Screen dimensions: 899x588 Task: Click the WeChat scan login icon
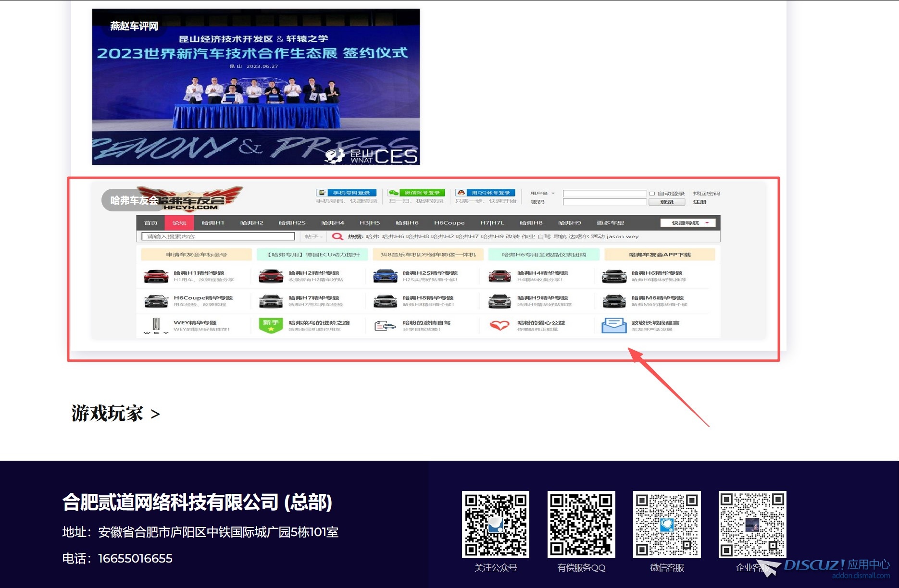(394, 193)
